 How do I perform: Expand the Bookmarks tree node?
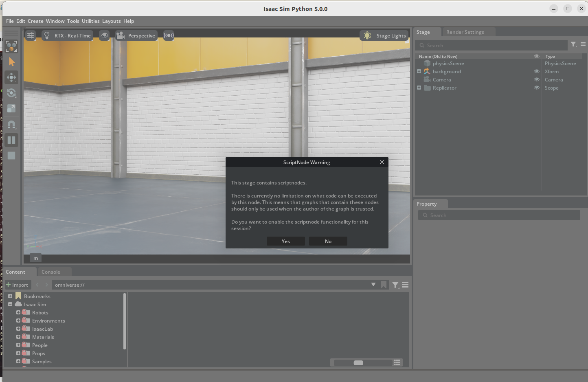10,296
